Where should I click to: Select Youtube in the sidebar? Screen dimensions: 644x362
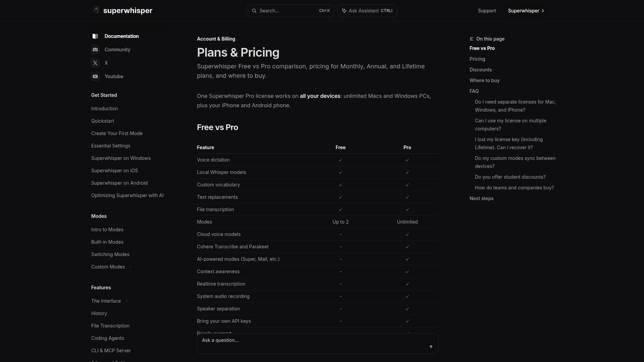tap(114, 77)
